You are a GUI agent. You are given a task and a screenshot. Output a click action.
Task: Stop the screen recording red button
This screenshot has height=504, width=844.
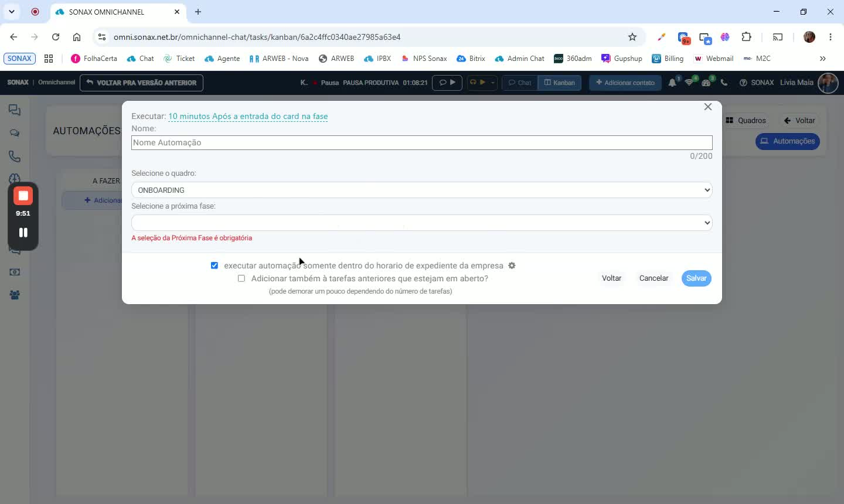[x=23, y=196]
